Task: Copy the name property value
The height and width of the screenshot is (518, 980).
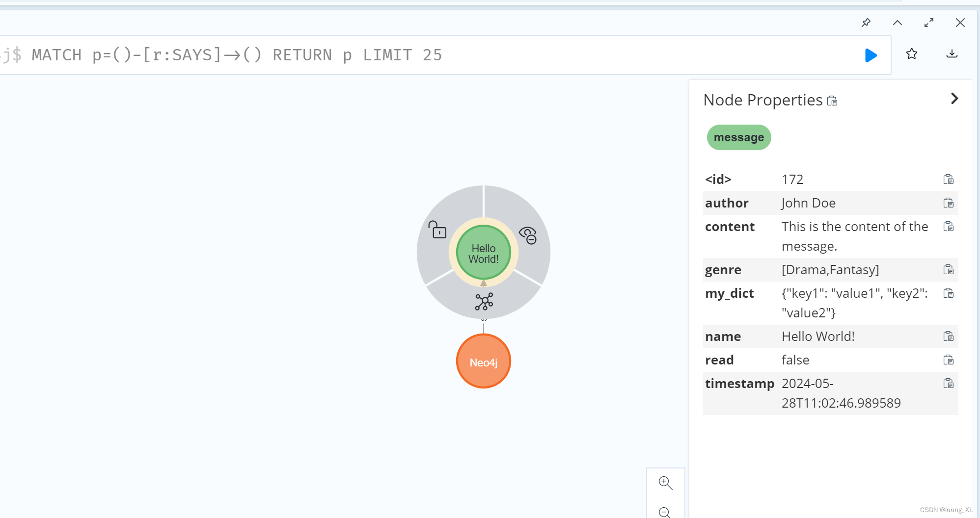Action: point(949,337)
